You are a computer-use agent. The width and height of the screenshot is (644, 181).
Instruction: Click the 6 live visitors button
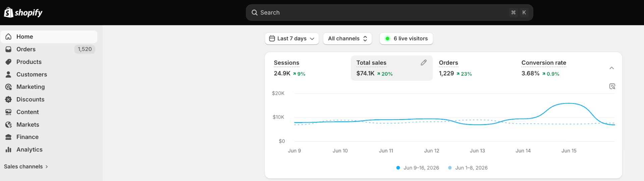point(406,39)
